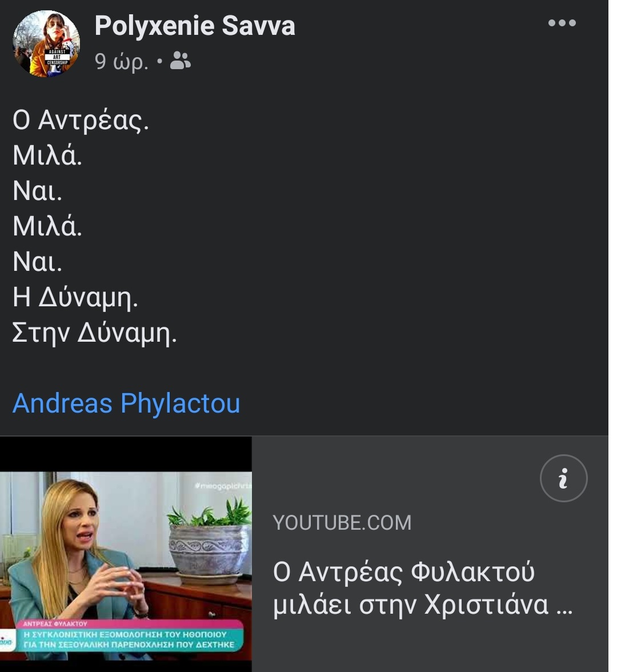This screenshot has width=617, height=672.
Task: Click the "9 ώρ." post timestamp
Action: 121,61
